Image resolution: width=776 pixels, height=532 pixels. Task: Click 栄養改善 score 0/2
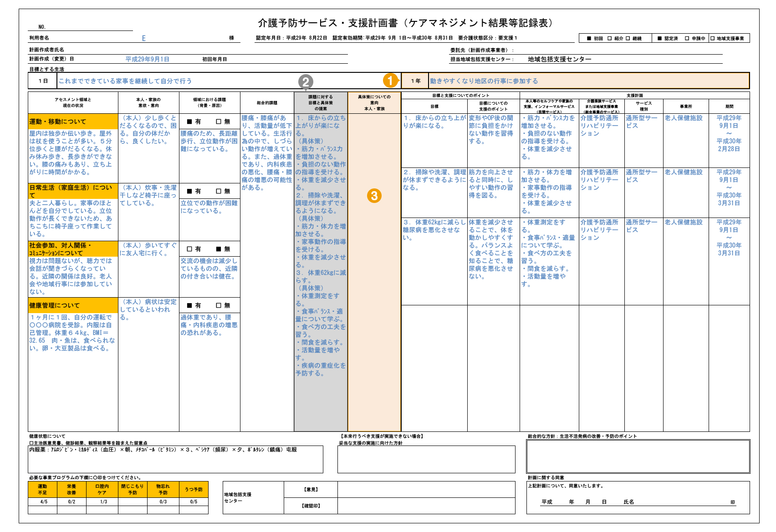click(71, 502)
